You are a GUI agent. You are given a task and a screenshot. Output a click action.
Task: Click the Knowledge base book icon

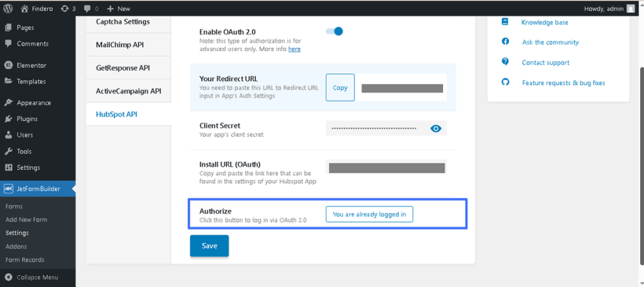click(x=505, y=22)
